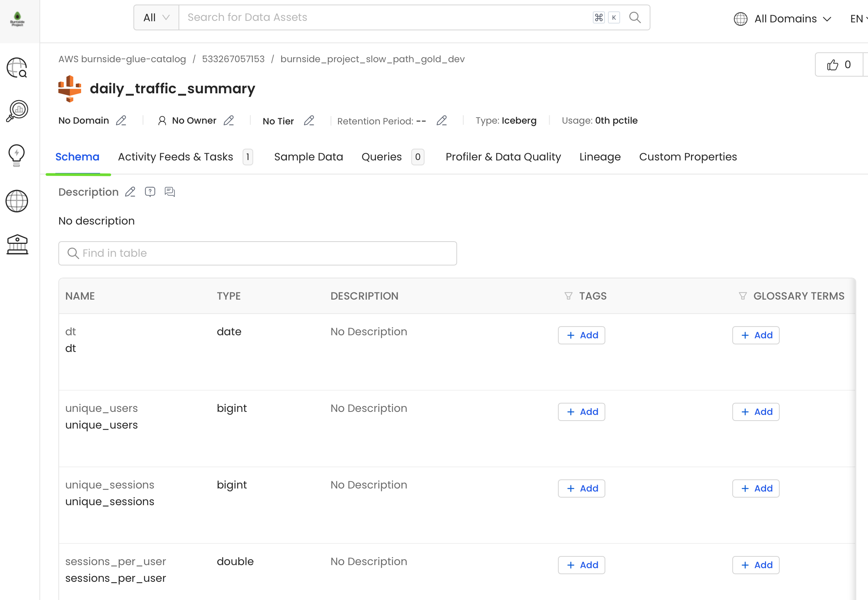
Task: Focus the Find in table field
Action: (258, 253)
